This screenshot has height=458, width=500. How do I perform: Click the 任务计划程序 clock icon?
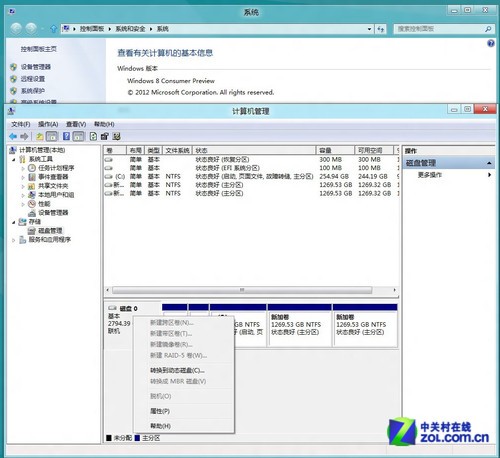tap(32, 168)
